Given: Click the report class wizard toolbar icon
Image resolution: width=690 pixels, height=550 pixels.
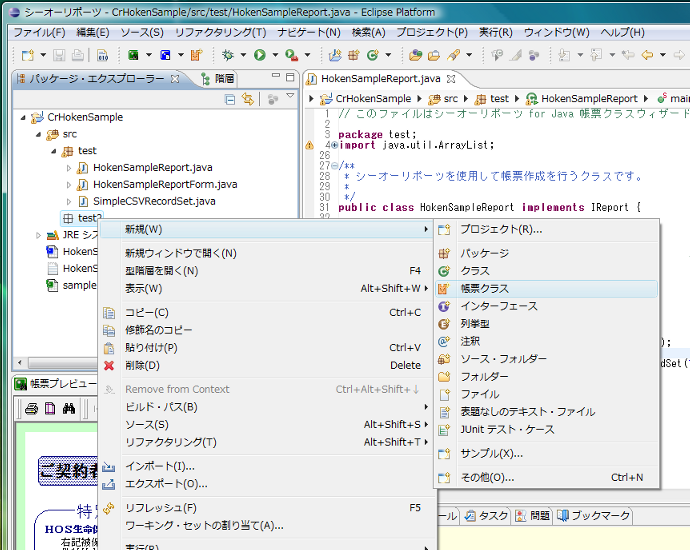Looking at the screenshot, I should click(196, 55).
